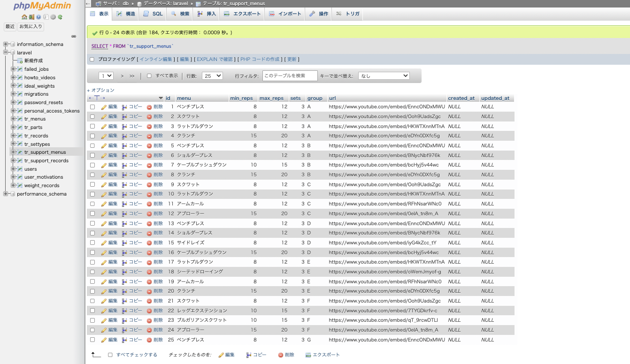The height and width of the screenshot is (364, 630).
Task: Open settings using the gear icon
Action: coord(53,17)
